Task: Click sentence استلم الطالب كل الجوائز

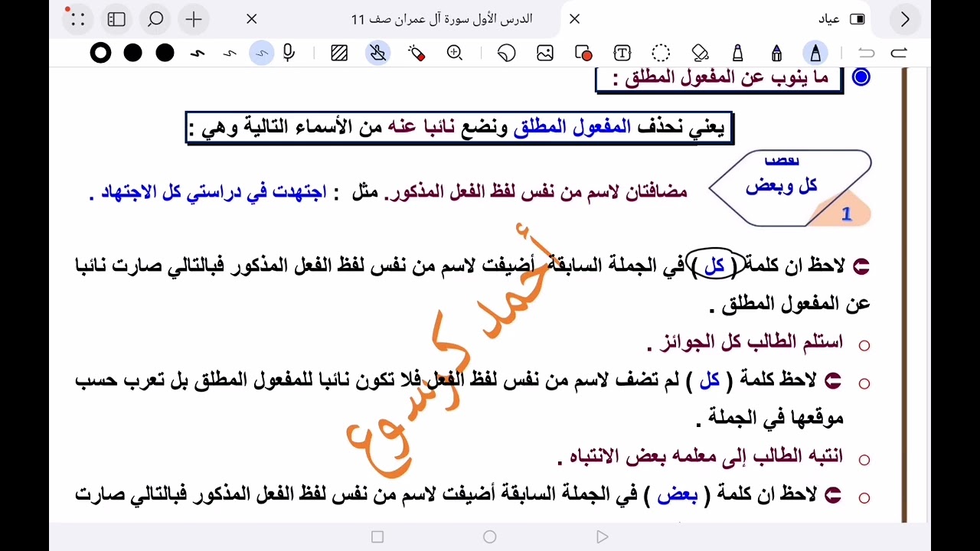Action: (x=744, y=343)
